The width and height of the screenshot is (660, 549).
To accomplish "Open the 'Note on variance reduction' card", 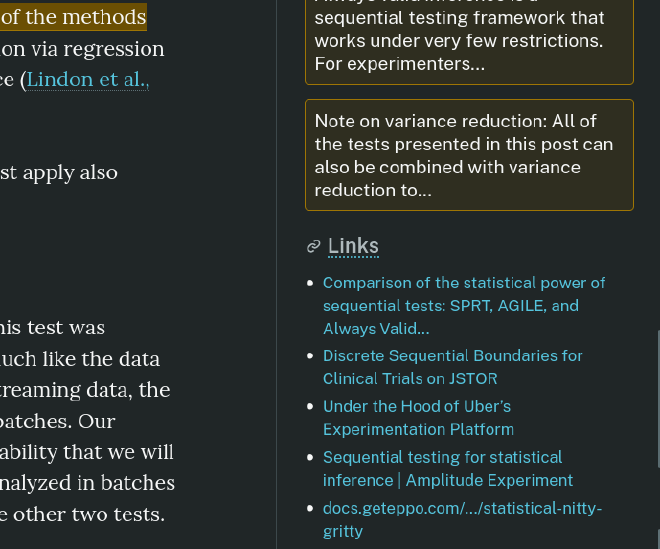I will [469, 155].
